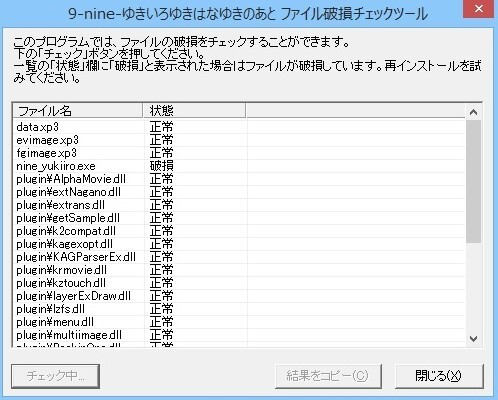Select the evimage.xp3 row
This screenshot has width=498, height=400.
pyautogui.click(x=239, y=140)
